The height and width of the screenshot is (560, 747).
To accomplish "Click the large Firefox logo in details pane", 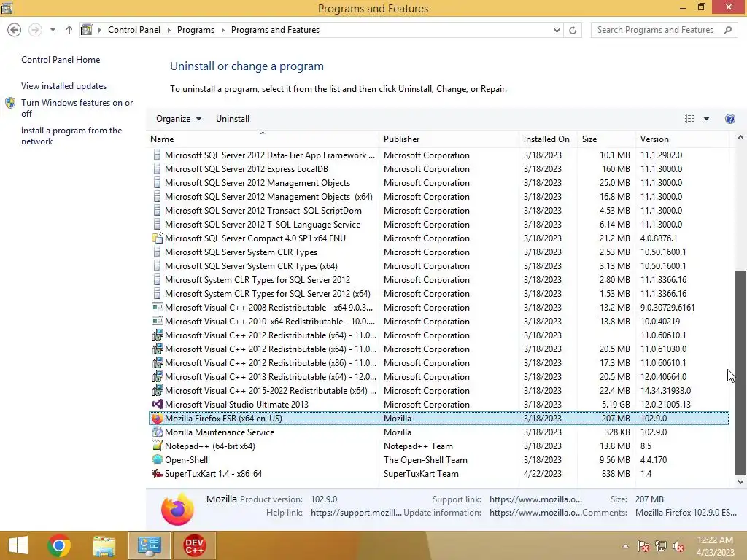I will (x=177, y=508).
